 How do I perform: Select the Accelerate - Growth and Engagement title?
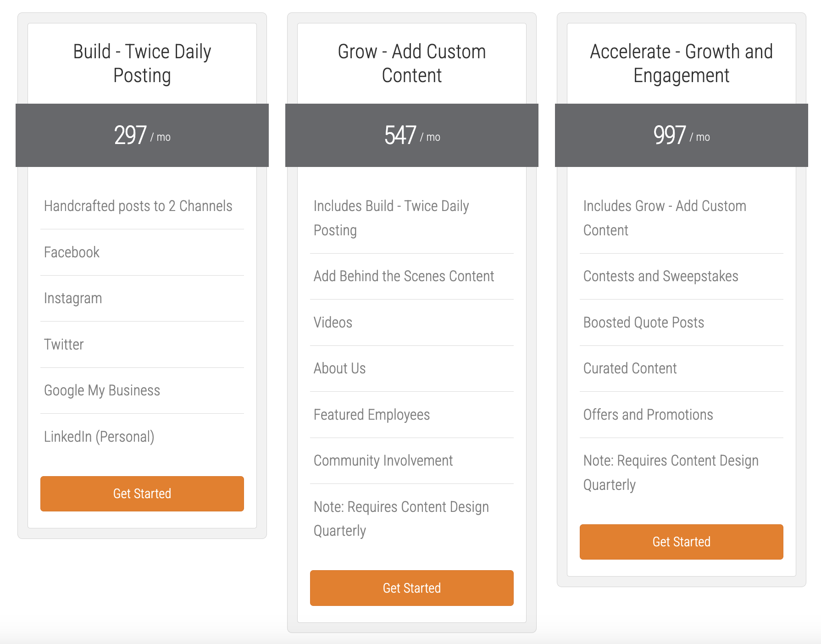tap(681, 63)
